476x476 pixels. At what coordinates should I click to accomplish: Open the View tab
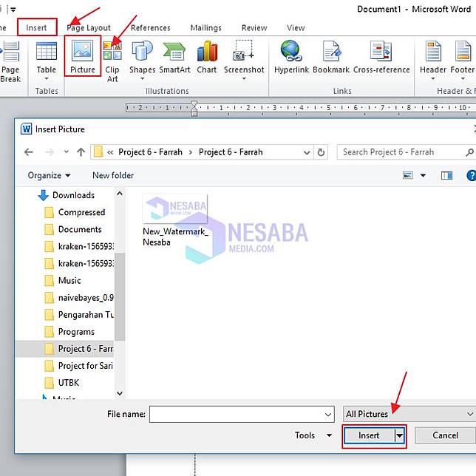296,27
